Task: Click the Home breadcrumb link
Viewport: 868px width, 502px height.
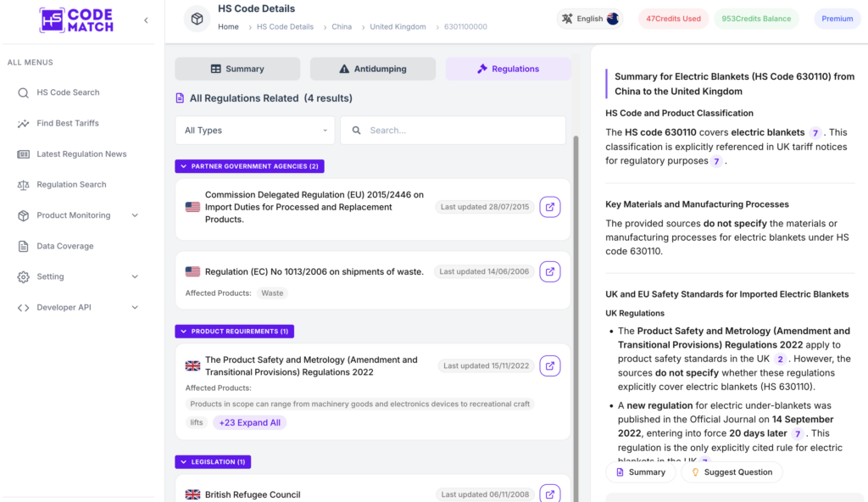Action: click(x=228, y=26)
